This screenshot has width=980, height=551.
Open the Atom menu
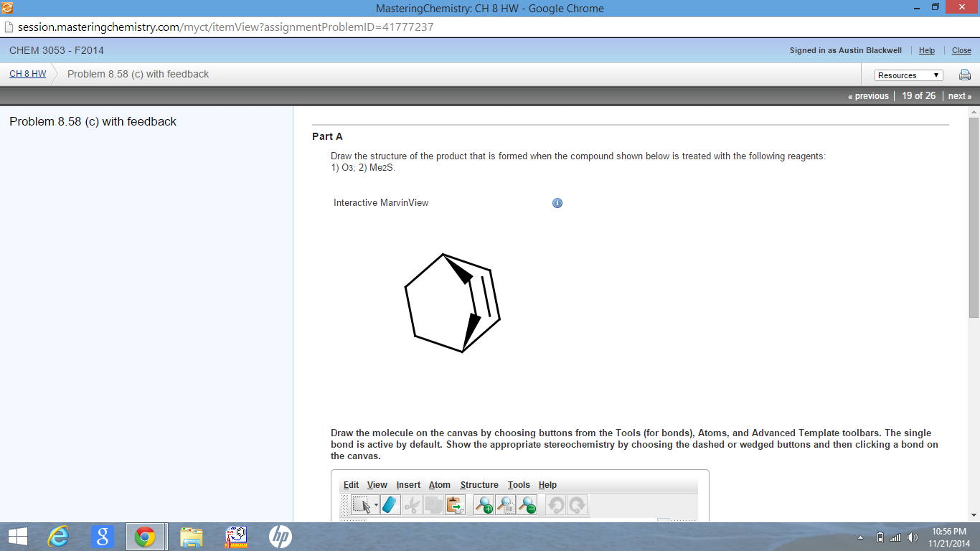pyautogui.click(x=440, y=485)
